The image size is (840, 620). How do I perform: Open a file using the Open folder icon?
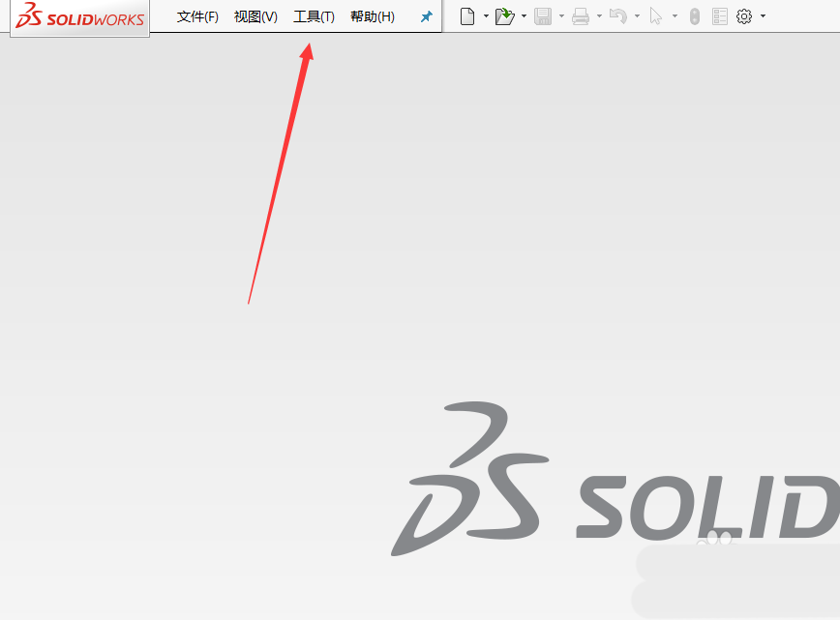(x=504, y=16)
